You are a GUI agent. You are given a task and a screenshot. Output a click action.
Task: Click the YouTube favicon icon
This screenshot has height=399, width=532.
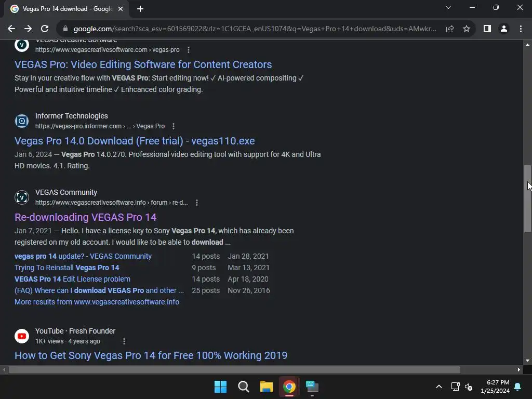tap(22, 336)
